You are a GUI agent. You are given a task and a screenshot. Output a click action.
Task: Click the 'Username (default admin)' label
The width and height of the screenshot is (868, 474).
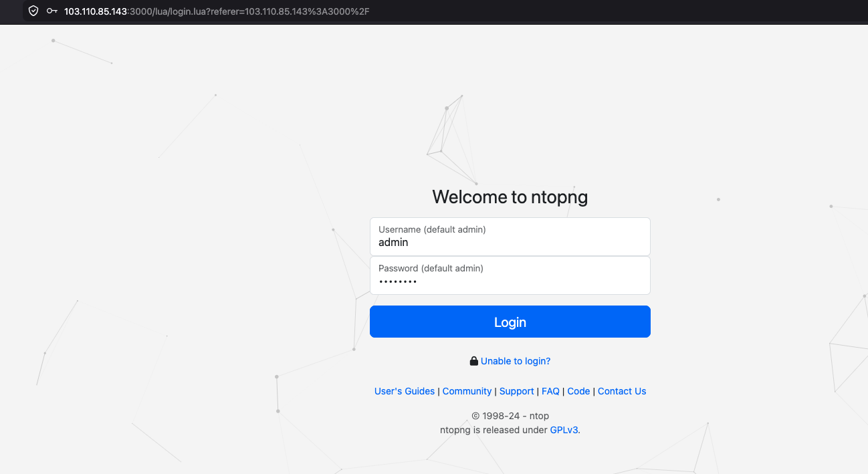tap(432, 229)
